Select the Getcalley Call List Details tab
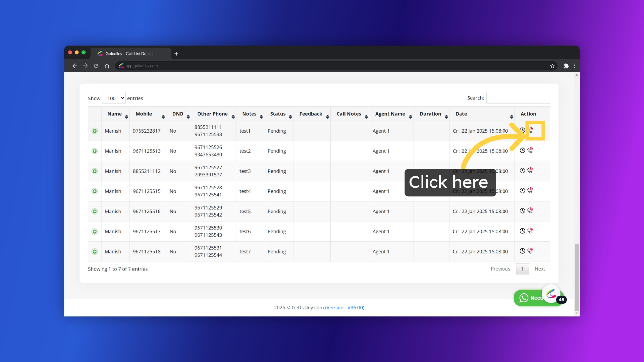The image size is (644, 362). point(129,54)
